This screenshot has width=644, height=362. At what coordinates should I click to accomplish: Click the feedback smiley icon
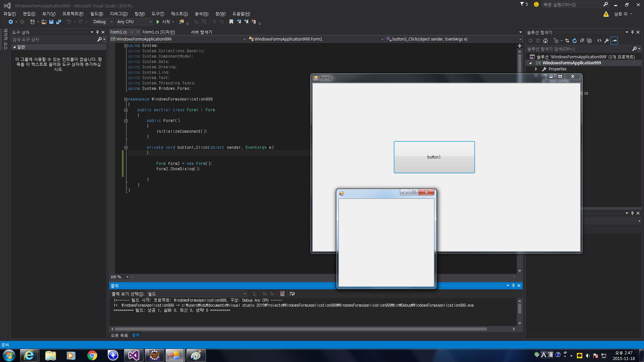click(x=536, y=4)
